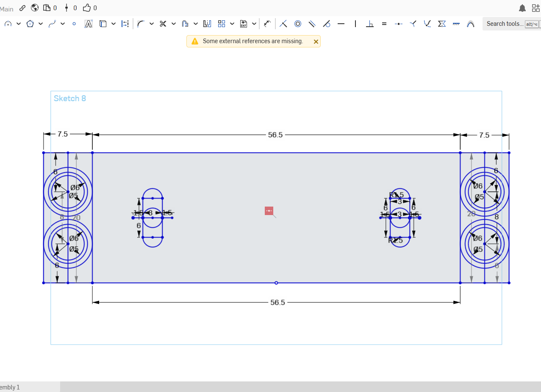
Task: Click the public globe icon
Action: (x=35, y=8)
